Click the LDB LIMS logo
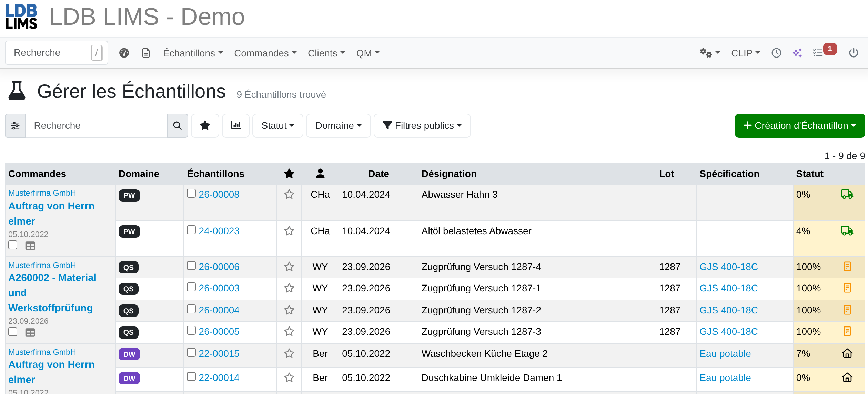The image size is (868, 394). tap(21, 17)
